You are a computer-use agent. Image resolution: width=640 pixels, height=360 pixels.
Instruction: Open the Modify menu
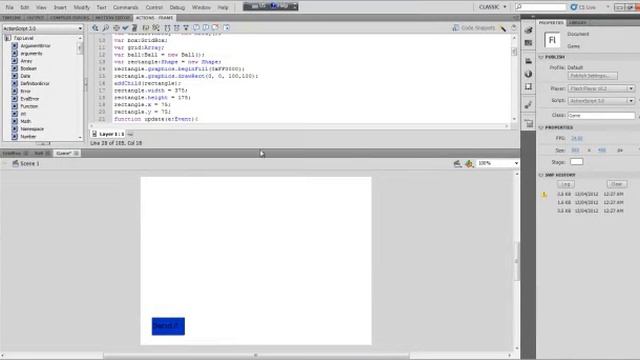click(x=81, y=7)
